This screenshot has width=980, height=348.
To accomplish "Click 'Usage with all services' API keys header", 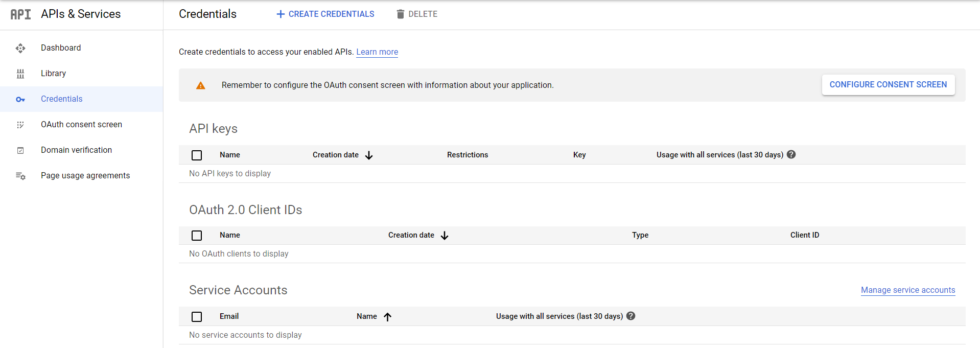I will (x=720, y=155).
